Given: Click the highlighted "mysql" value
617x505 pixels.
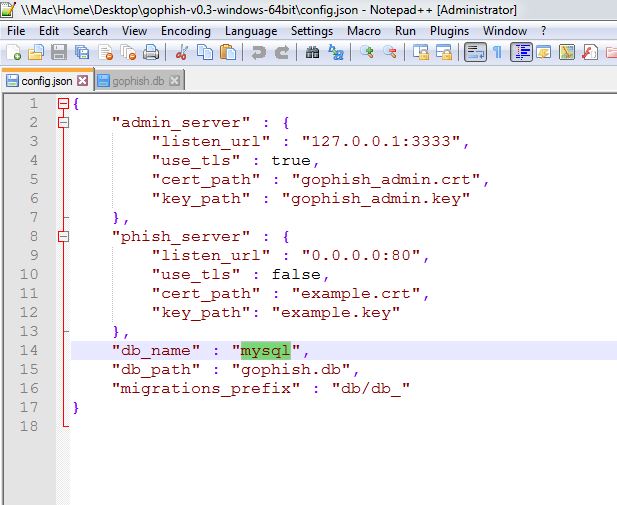Looking at the screenshot, I should point(266,350).
